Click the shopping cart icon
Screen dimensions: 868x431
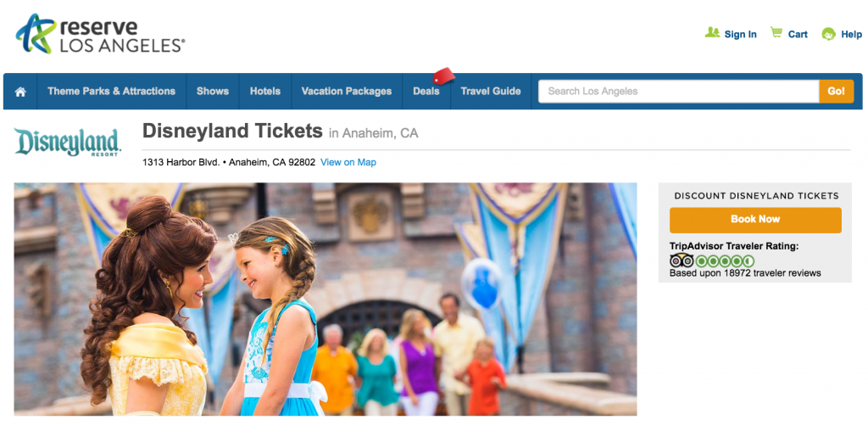coord(776,33)
